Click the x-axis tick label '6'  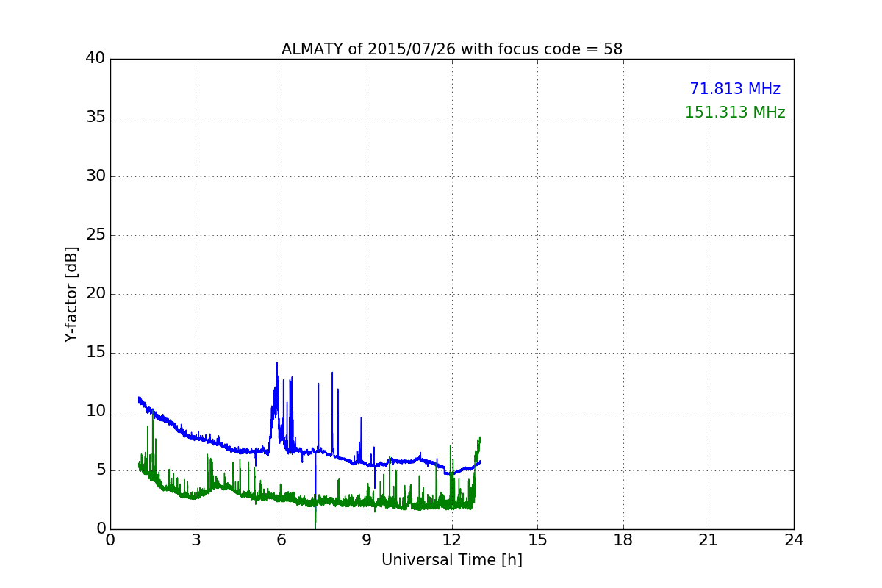coord(282,540)
